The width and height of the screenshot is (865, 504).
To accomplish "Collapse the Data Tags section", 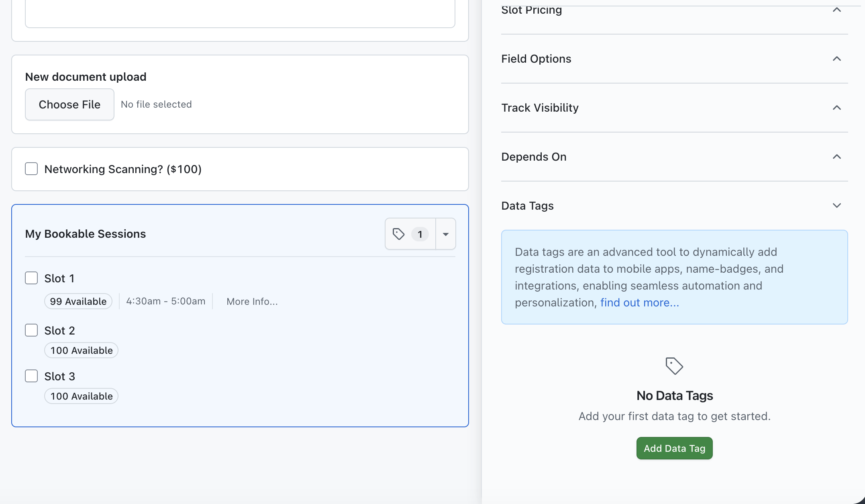I will coord(836,206).
